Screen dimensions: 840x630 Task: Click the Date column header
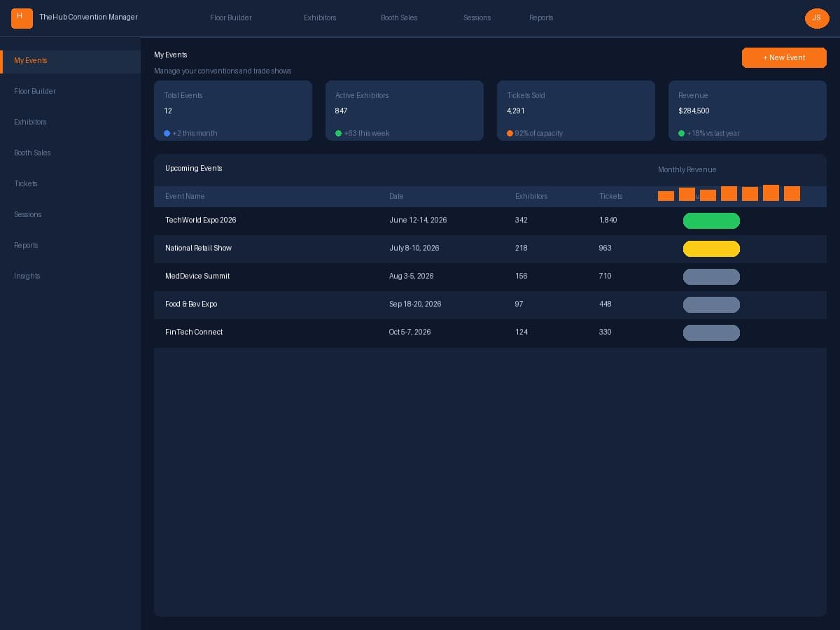[396, 197]
